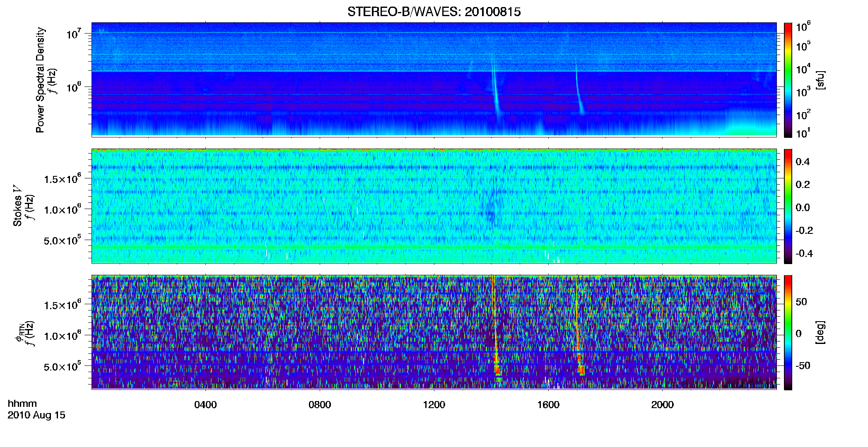Click the Power Spectral Density axis title
The width and height of the screenshot is (868, 447).
[40, 80]
